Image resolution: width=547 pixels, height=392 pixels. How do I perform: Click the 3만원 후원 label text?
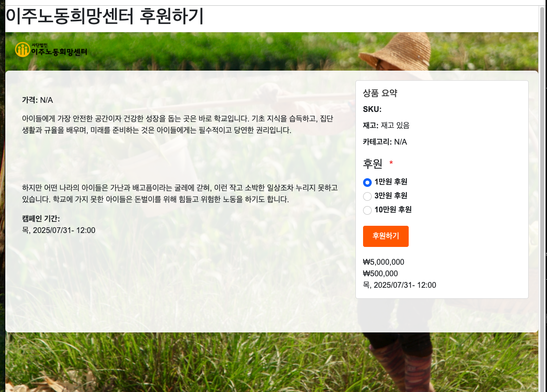tap(391, 196)
